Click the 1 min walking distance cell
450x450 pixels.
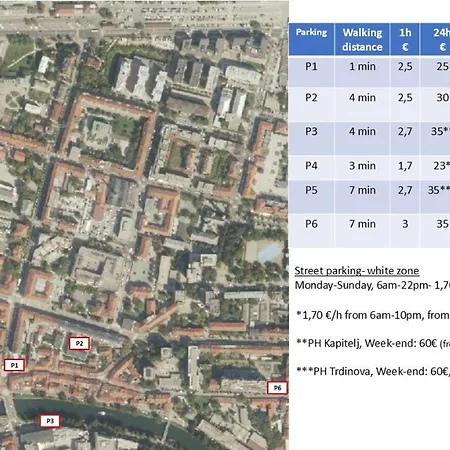point(362,72)
